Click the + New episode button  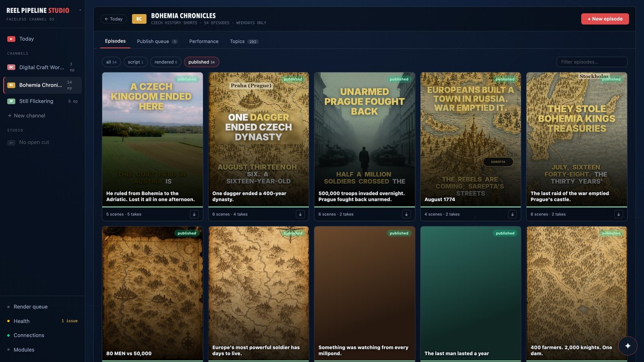(605, 19)
